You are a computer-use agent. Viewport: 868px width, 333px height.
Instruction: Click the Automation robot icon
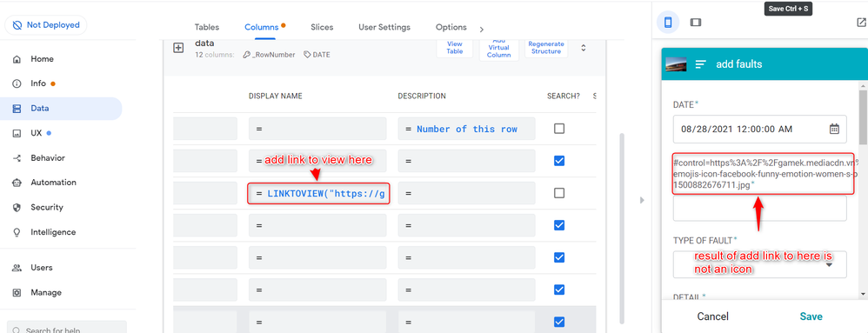[x=17, y=183]
